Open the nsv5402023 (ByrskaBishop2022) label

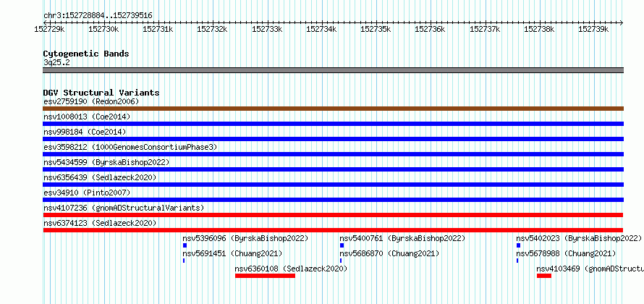click(x=579, y=238)
